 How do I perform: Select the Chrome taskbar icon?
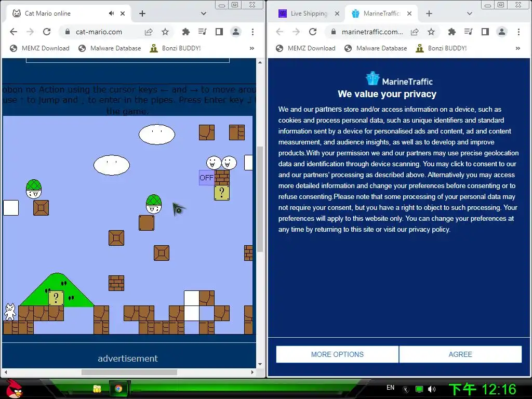point(118,389)
